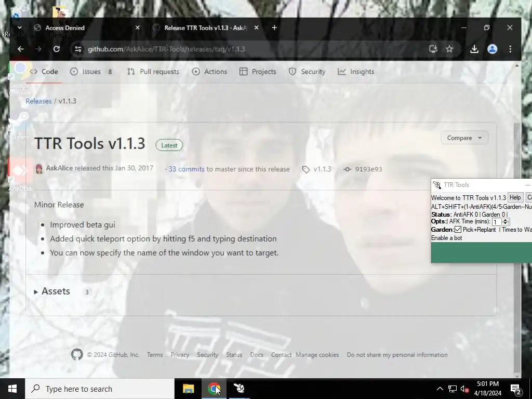The width and height of the screenshot is (532, 399).
Task: Open Status footer link
Action: 234,355
